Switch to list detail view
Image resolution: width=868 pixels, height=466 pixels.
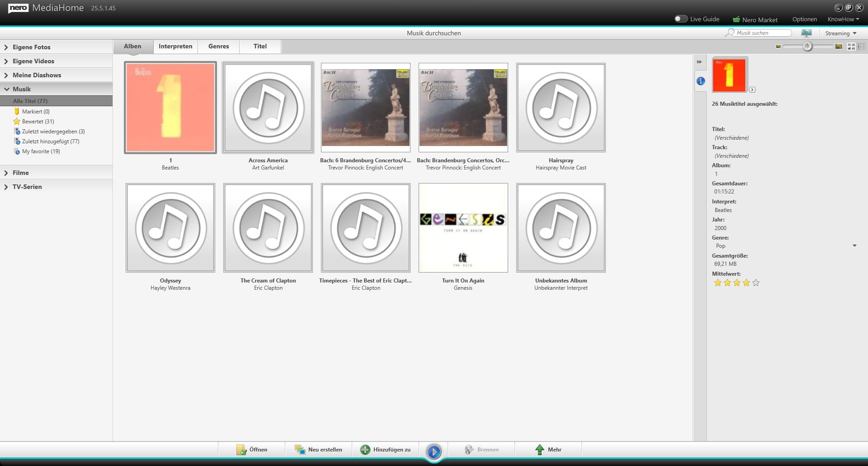[861, 46]
